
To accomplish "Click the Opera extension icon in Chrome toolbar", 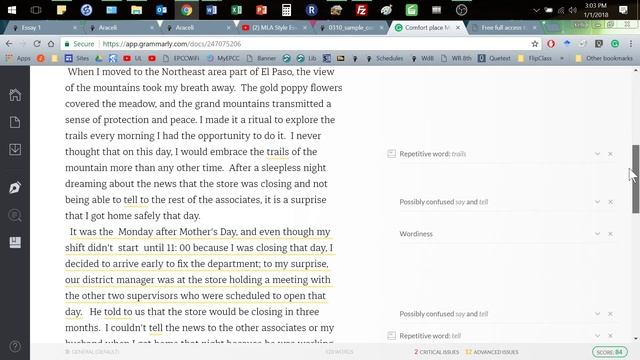I will pyautogui.click(x=551, y=44).
